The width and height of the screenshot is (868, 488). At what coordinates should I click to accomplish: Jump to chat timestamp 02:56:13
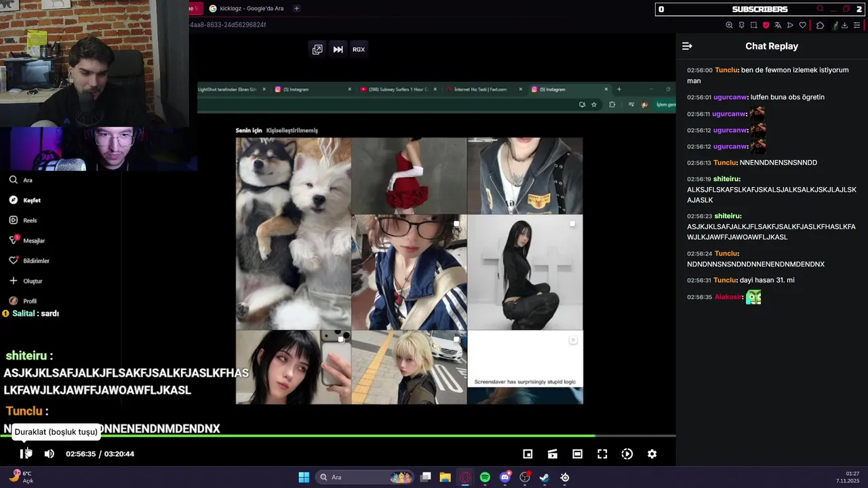point(699,163)
